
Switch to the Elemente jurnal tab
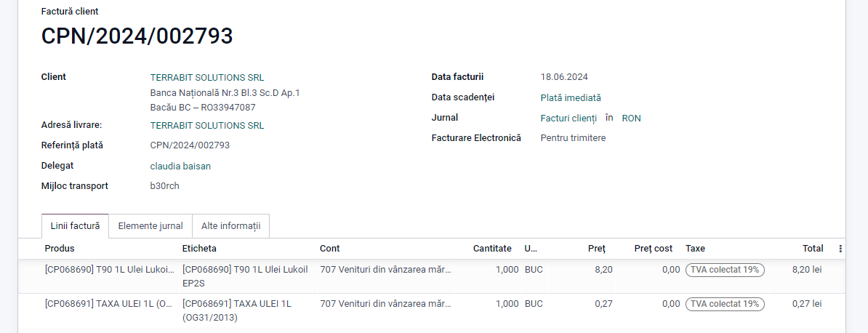(x=150, y=226)
